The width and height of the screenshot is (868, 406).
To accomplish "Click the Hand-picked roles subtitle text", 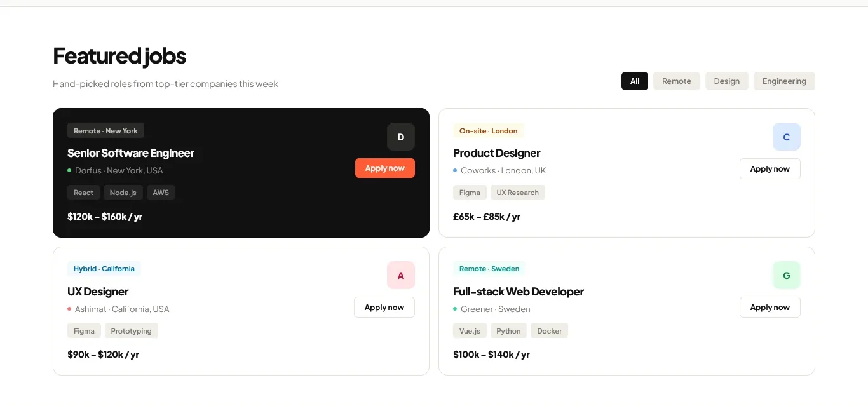I will [x=165, y=84].
